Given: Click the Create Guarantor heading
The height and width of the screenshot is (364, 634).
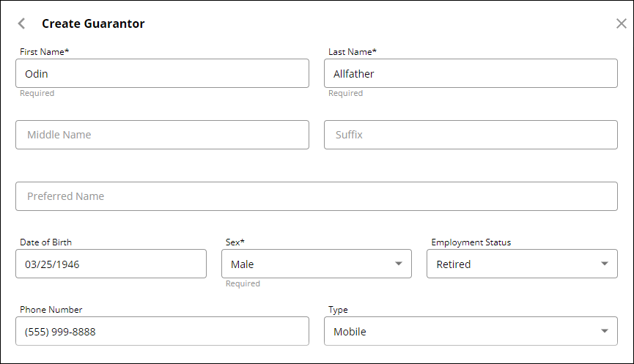Looking at the screenshot, I should (93, 23).
